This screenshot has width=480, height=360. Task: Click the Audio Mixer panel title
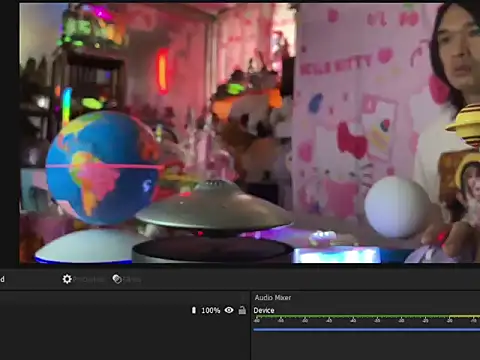point(273,297)
